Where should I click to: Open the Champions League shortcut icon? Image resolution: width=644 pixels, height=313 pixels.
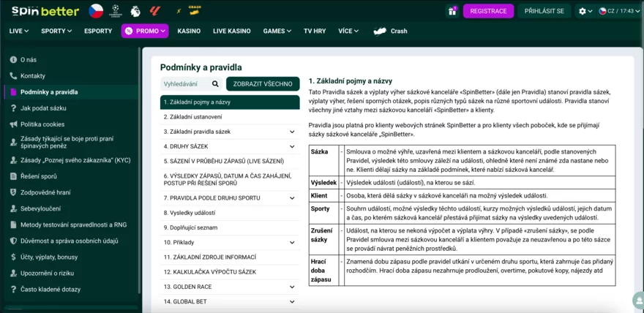click(116, 11)
